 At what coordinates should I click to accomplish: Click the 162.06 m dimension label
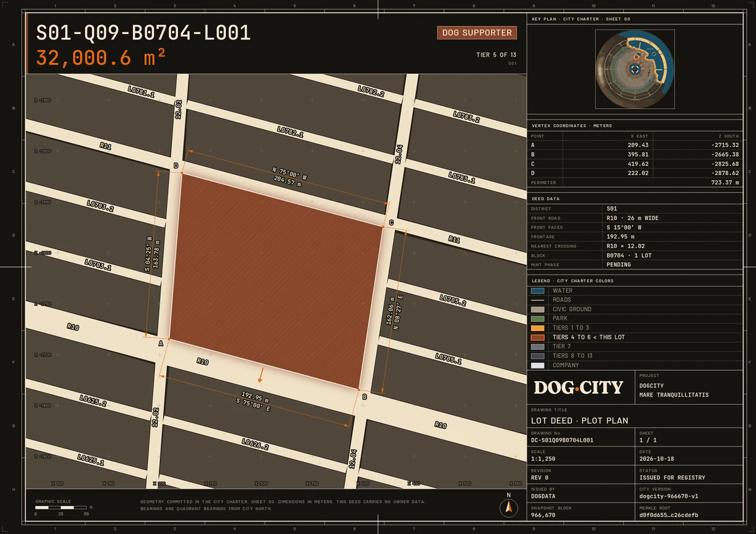pyautogui.click(x=392, y=310)
